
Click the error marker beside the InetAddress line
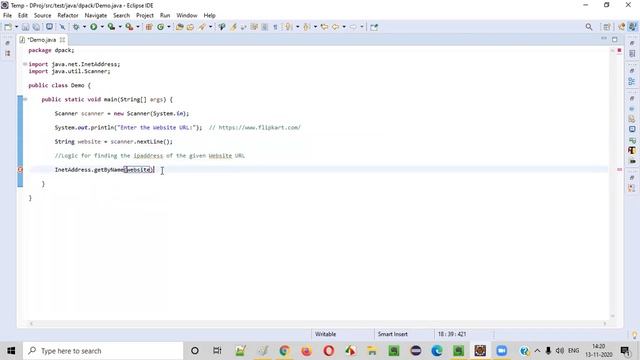(20, 170)
